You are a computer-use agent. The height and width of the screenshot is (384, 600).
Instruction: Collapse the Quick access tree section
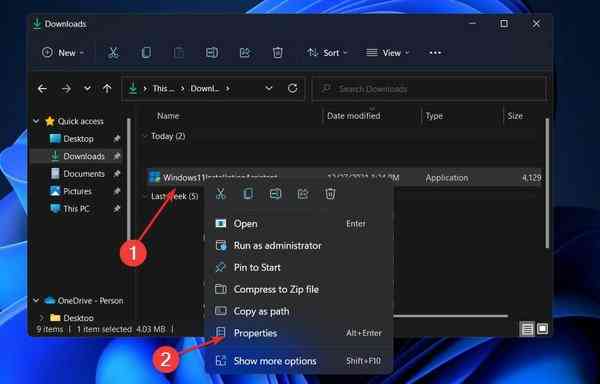[36, 121]
